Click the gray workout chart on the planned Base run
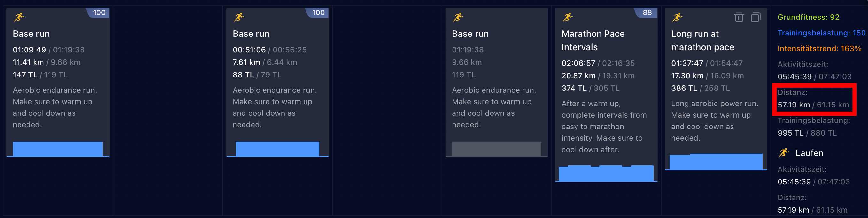The image size is (868, 218). 496,149
